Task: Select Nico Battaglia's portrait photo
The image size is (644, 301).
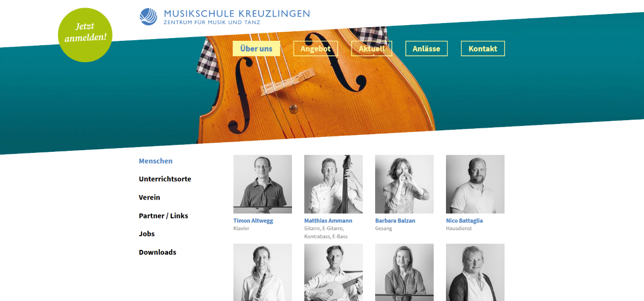Action: pyautogui.click(x=475, y=184)
